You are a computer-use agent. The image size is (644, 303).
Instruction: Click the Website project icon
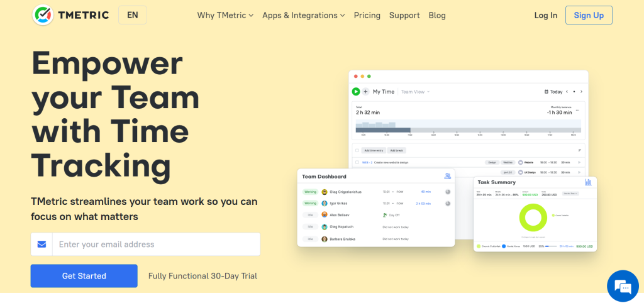pyautogui.click(x=521, y=162)
